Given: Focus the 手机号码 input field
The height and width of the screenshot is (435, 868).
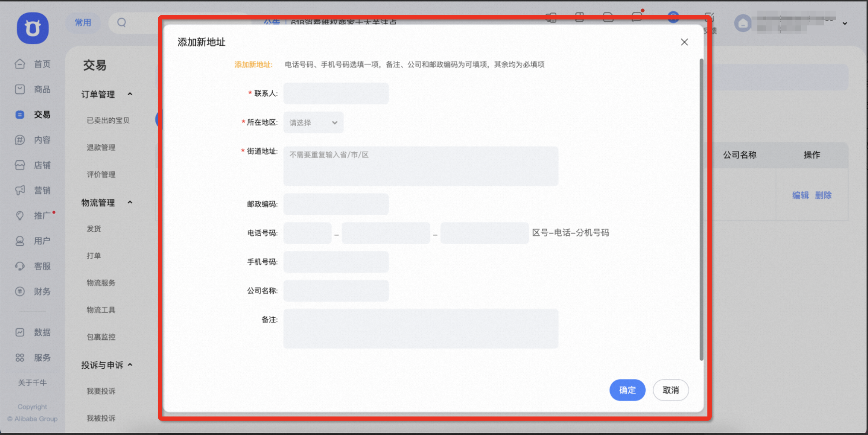Looking at the screenshot, I should point(336,262).
